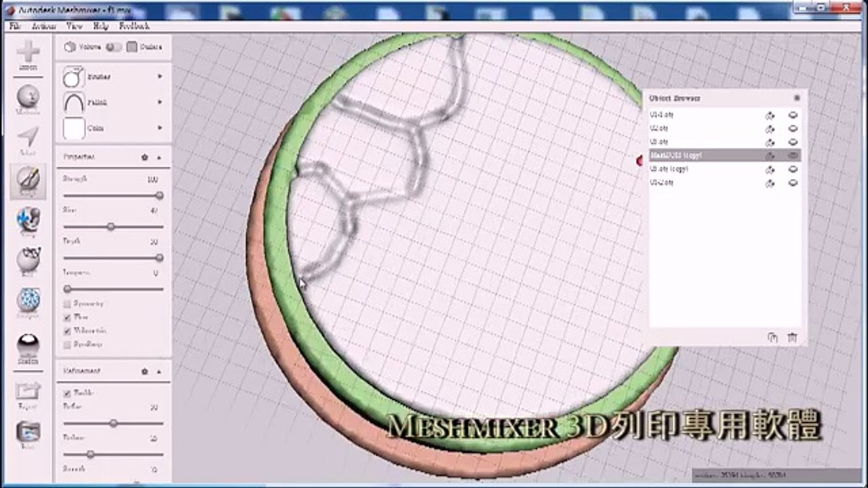Select the first object in Object Browser
The image size is (868, 488).
point(724,115)
